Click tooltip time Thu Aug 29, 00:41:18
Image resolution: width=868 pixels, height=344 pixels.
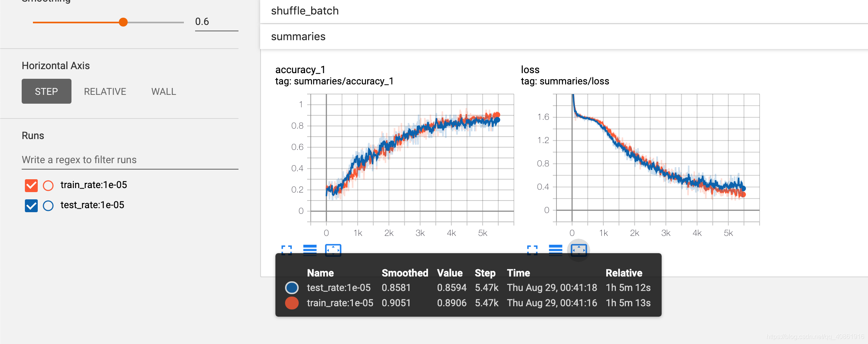(552, 288)
